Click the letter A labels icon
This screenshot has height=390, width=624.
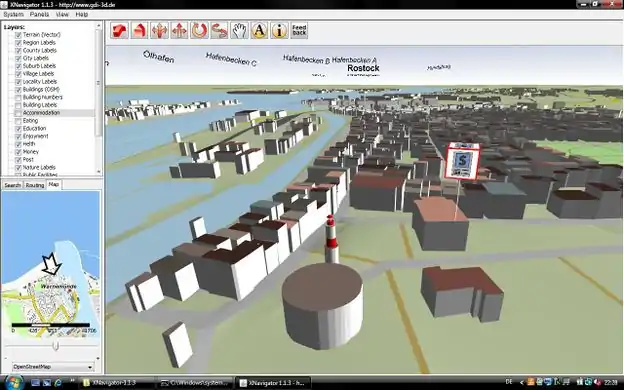(x=259, y=31)
